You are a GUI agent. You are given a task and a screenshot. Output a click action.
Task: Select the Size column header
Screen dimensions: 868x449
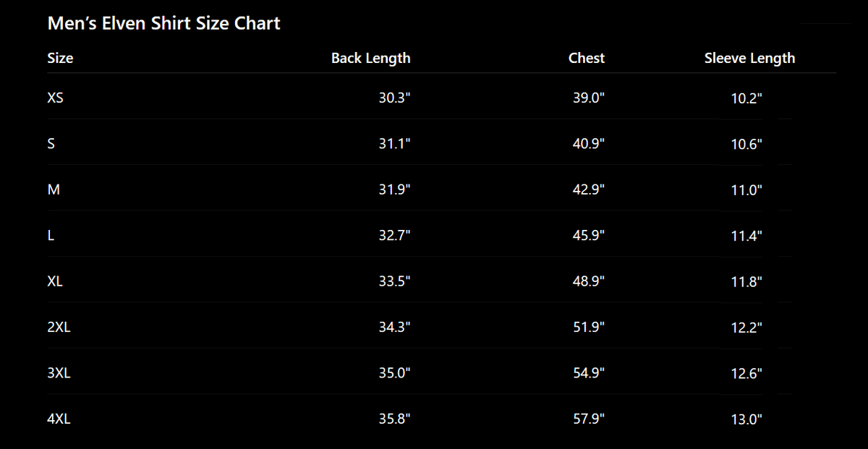click(x=60, y=59)
